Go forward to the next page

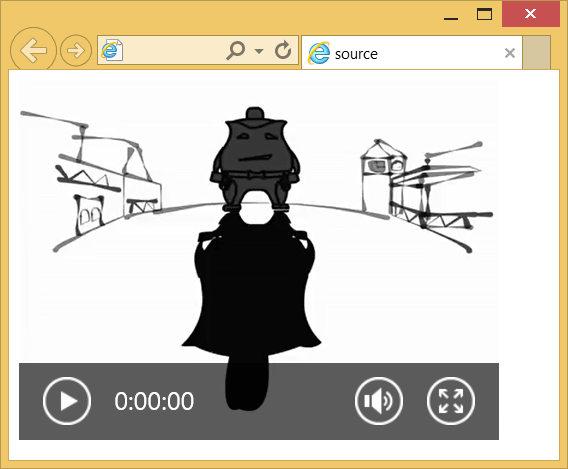tap(76, 50)
